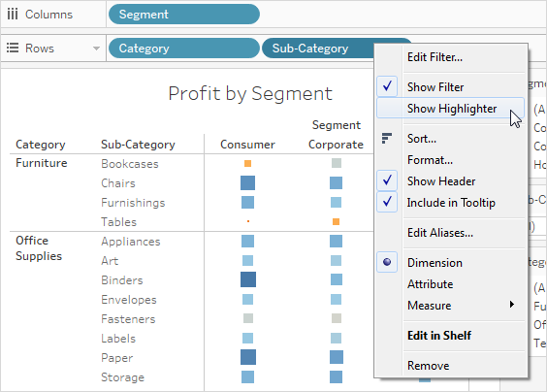This screenshot has width=547, height=392.
Task: Click the Sort icon in context menu
Action: point(387,138)
